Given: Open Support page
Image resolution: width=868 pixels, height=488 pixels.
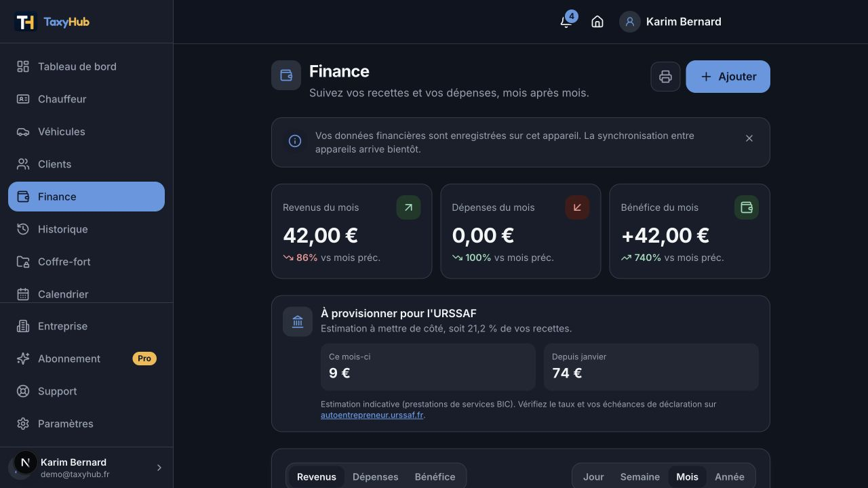Looking at the screenshot, I should click(x=86, y=391).
